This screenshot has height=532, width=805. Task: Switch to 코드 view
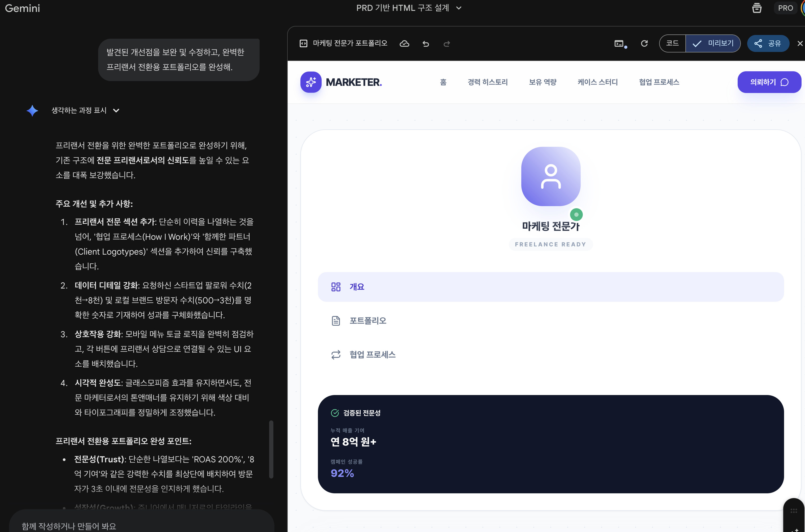point(672,43)
